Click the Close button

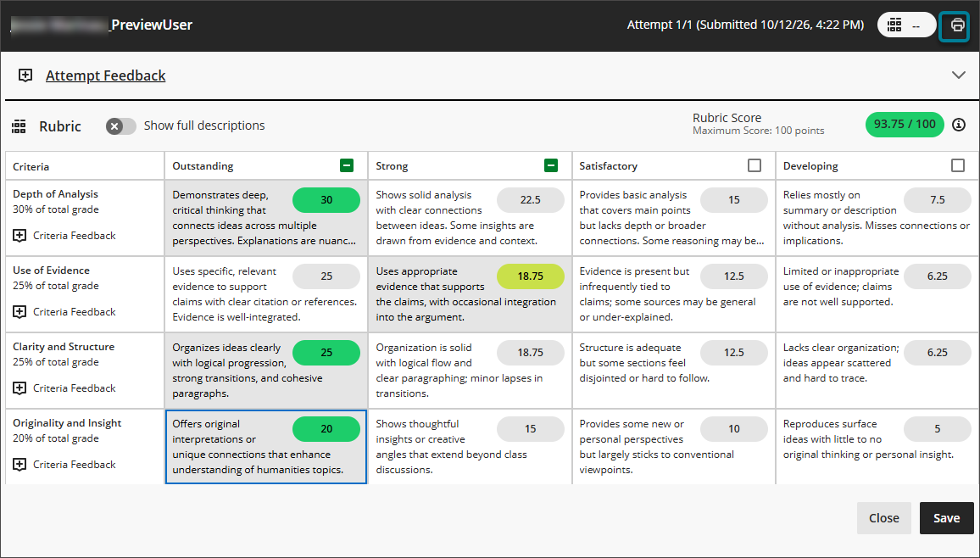[883, 518]
